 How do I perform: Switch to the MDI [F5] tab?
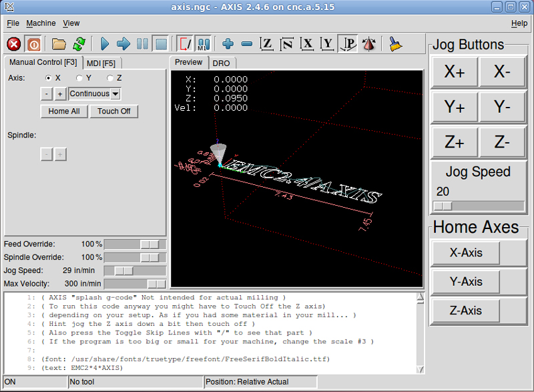[x=101, y=63]
